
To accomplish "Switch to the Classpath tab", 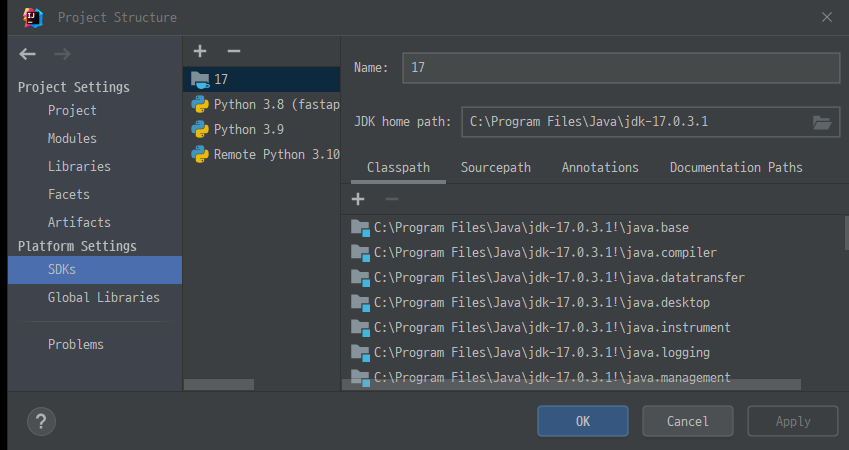I will point(399,167).
